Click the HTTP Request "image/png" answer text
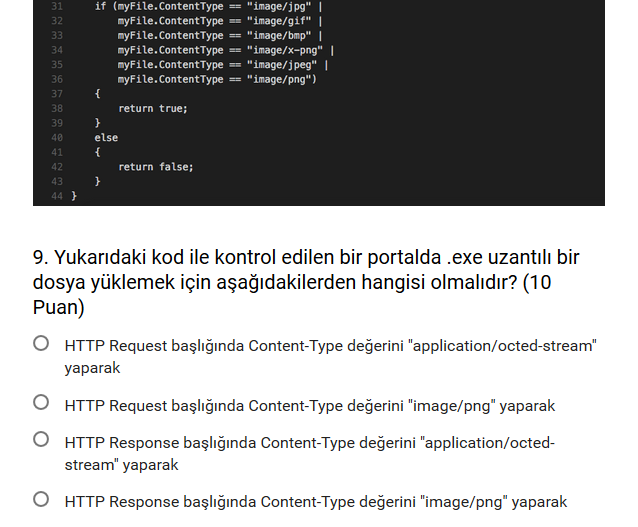The image size is (638, 527). 309,406
